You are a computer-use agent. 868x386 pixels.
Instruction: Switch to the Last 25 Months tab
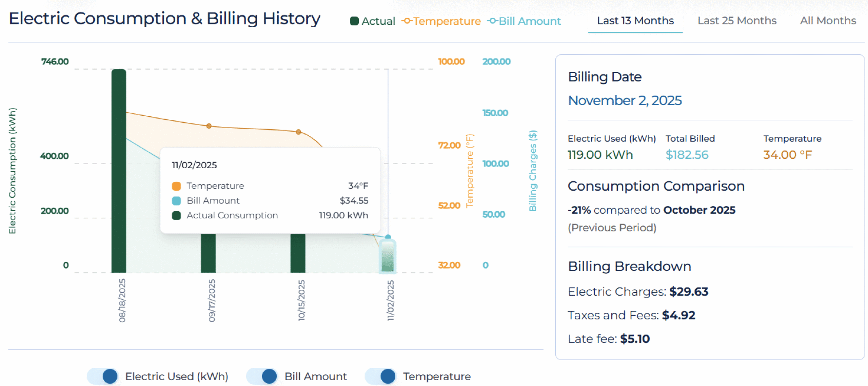[737, 21]
